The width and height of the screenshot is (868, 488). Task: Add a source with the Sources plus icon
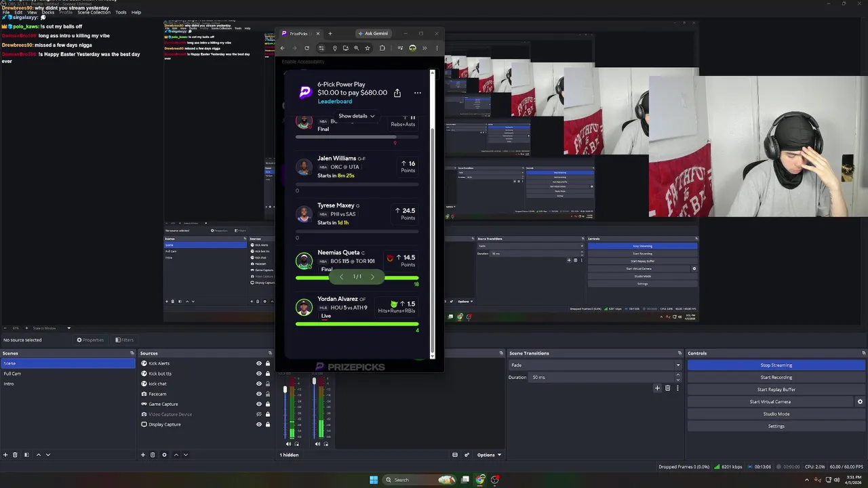(142, 455)
